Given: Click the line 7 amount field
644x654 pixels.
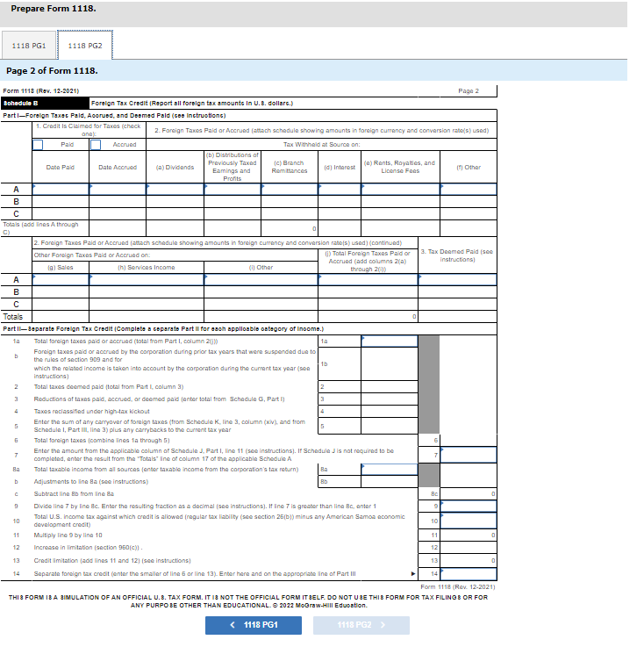Looking at the screenshot, I should click(469, 455).
